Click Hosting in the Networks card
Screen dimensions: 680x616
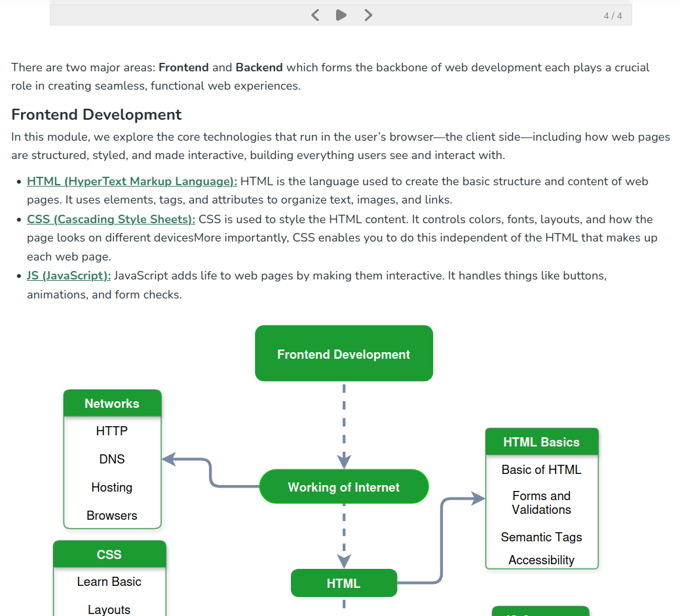coord(112,488)
